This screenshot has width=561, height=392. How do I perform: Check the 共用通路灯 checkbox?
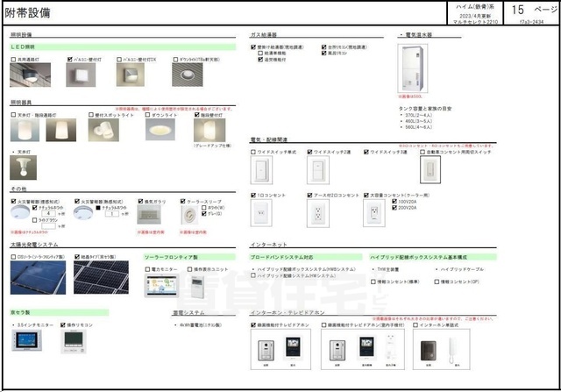pyautogui.click(x=13, y=60)
